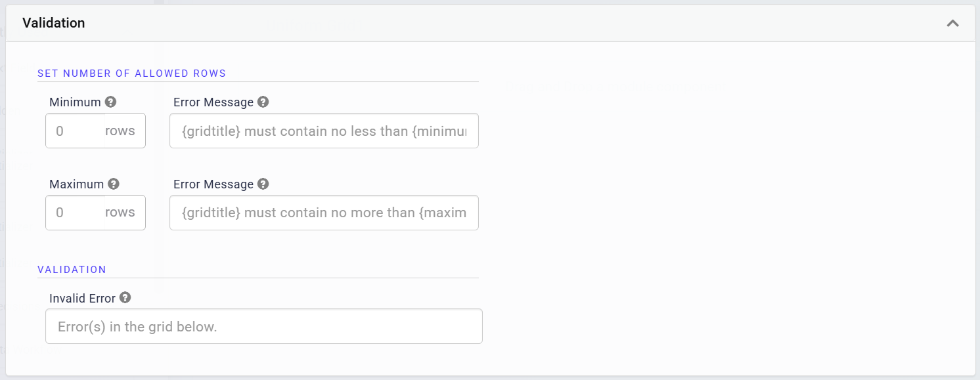Select the maximum rows error message field
The height and width of the screenshot is (380, 980).
click(x=324, y=213)
